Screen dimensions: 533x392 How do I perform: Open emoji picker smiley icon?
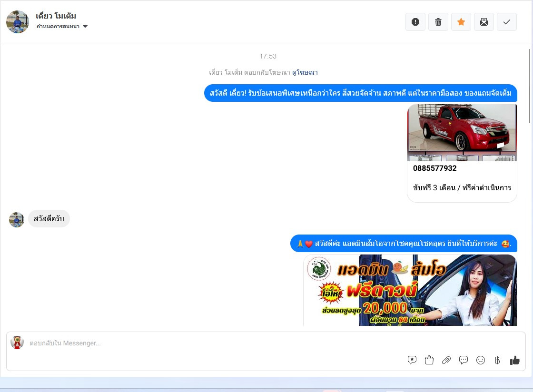(481, 360)
